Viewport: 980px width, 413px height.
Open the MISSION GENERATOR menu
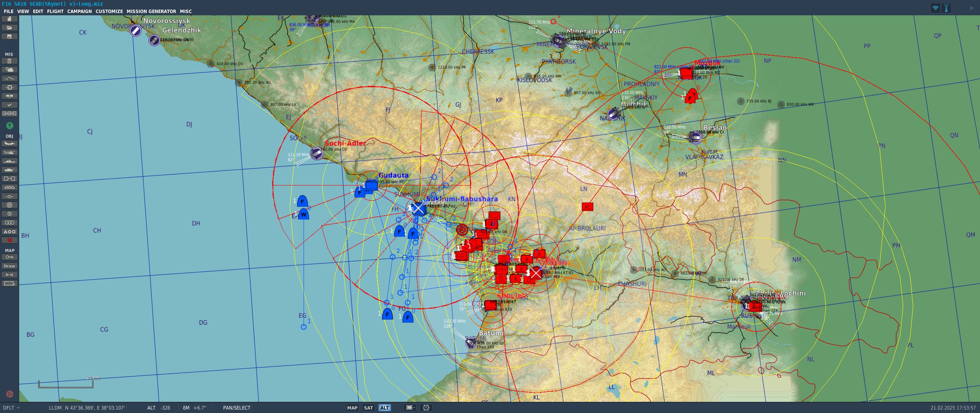point(151,11)
